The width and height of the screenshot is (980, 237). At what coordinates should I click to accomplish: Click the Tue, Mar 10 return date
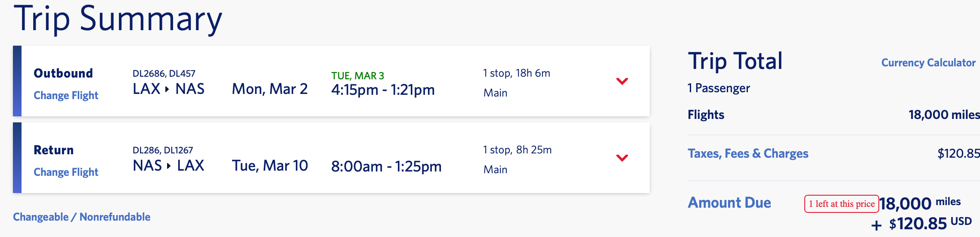pyautogui.click(x=270, y=165)
